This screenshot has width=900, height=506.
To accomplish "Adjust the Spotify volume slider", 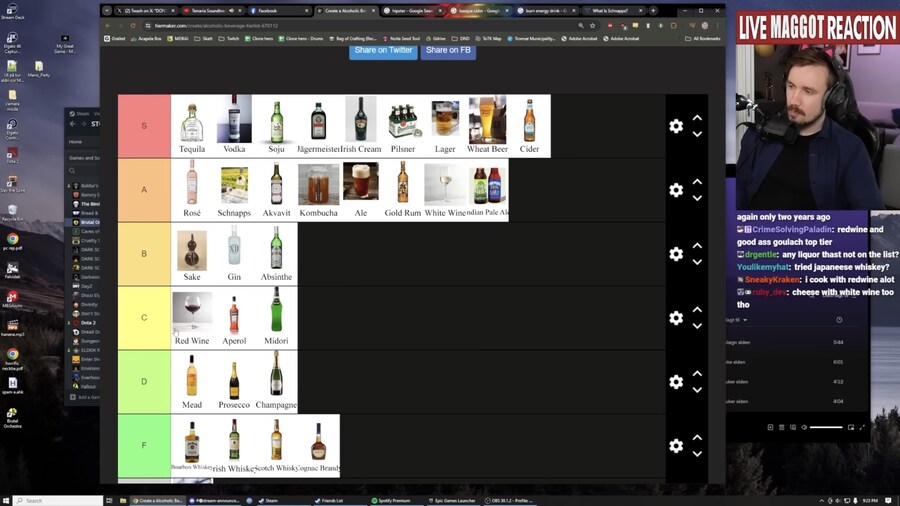I will click(825, 427).
